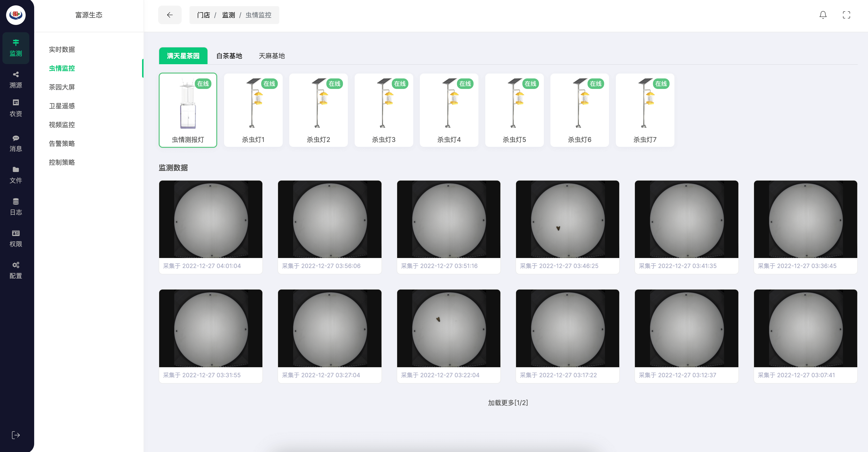868x452 pixels.
Task: Select the 杀虫灯5 device card
Action: [x=515, y=110]
